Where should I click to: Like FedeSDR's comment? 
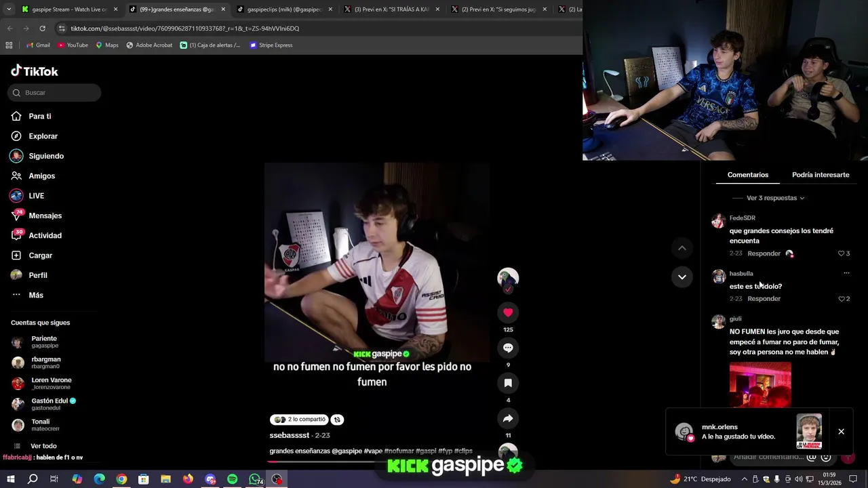click(x=842, y=253)
